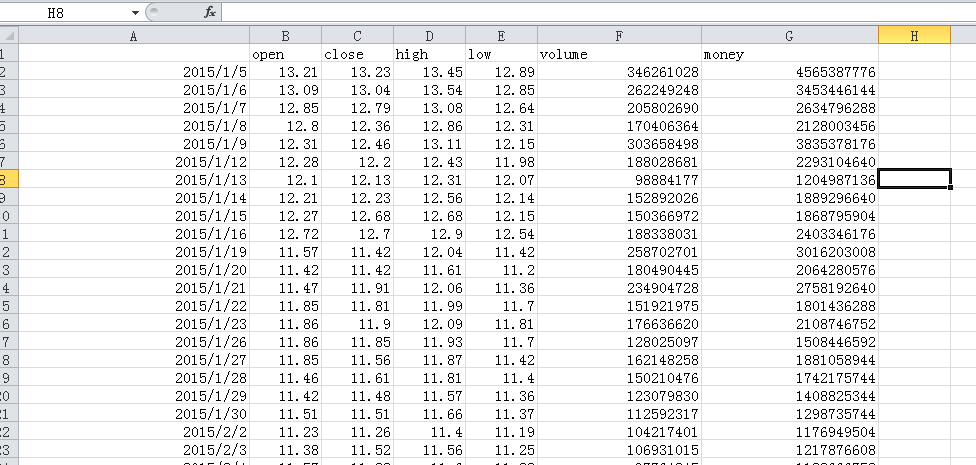976x465 pixels.
Task: Click volume cell 128025097
Action: point(619,342)
